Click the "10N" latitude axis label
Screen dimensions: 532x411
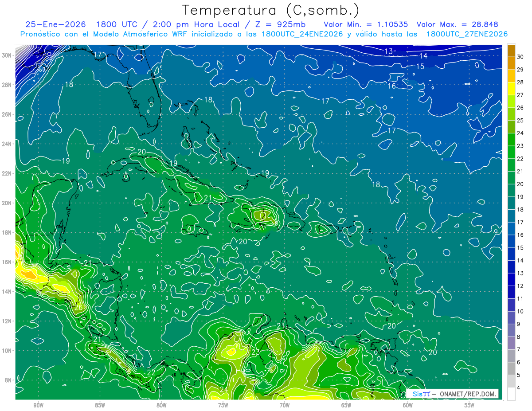7,351
